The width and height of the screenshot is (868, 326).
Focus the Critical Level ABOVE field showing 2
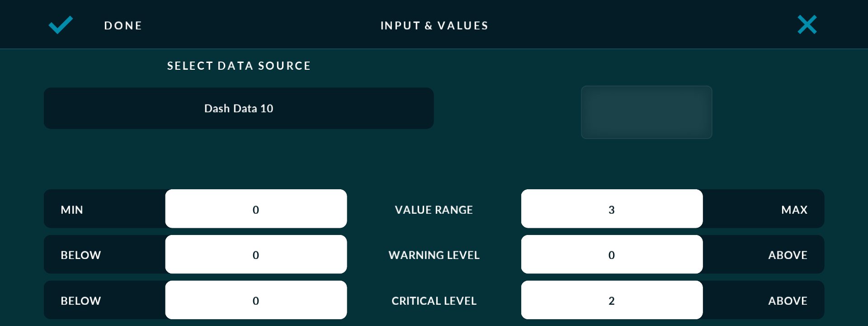point(612,300)
